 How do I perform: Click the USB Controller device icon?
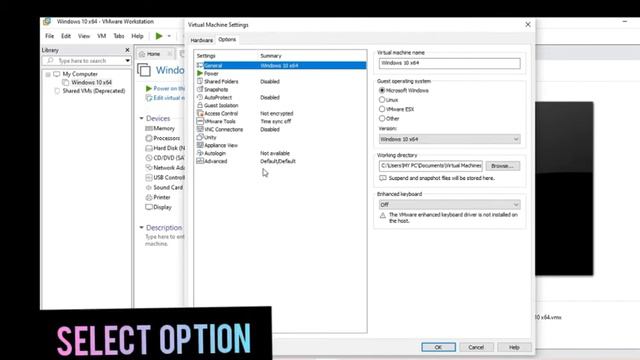tap(149, 178)
